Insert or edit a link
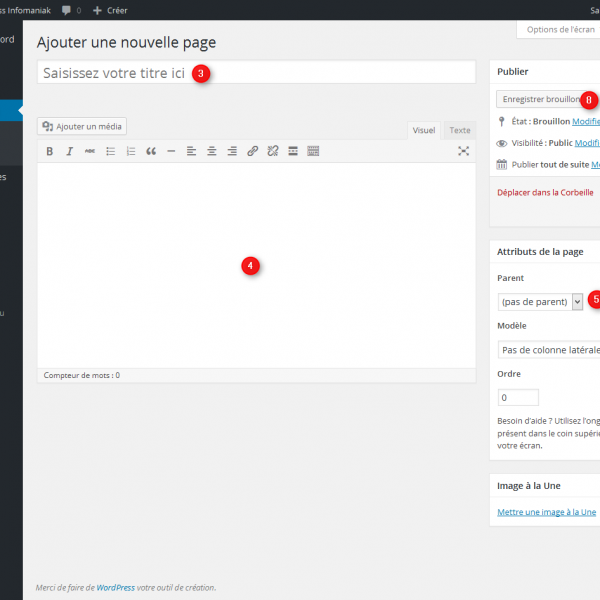Image resolution: width=600 pixels, height=600 pixels. click(x=252, y=151)
